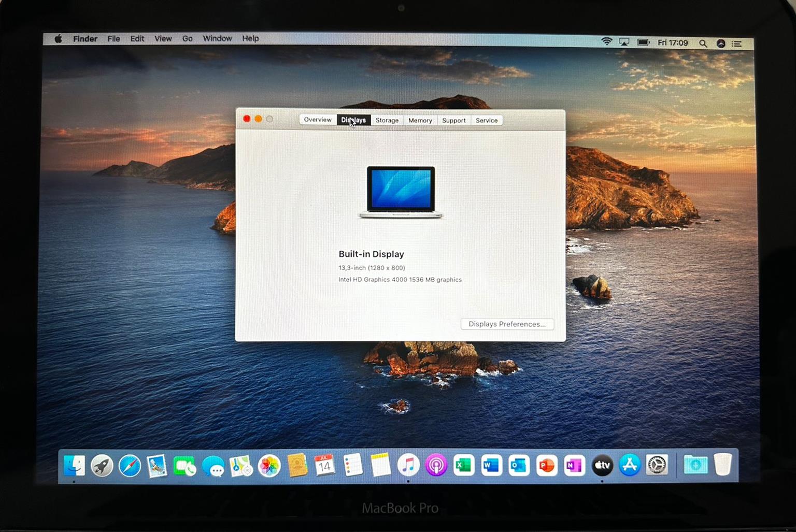Open Safari from the Dock

pyautogui.click(x=130, y=466)
